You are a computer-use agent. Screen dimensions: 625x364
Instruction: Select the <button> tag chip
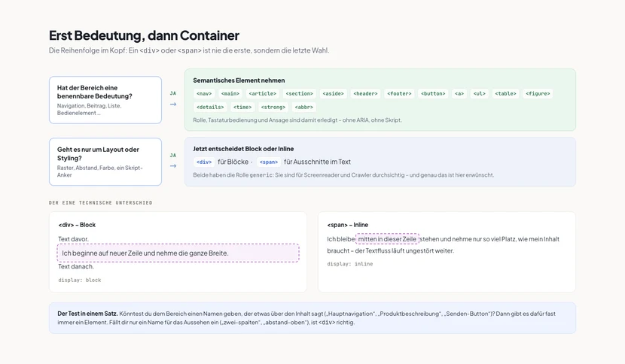(433, 93)
